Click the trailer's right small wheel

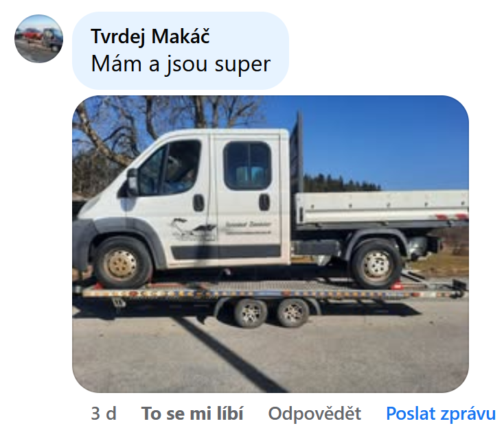(x=293, y=313)
